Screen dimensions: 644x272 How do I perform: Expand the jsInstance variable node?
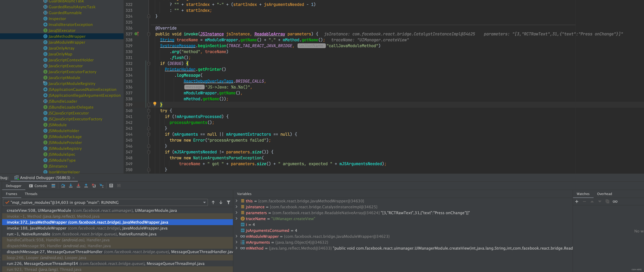[236, 207]
